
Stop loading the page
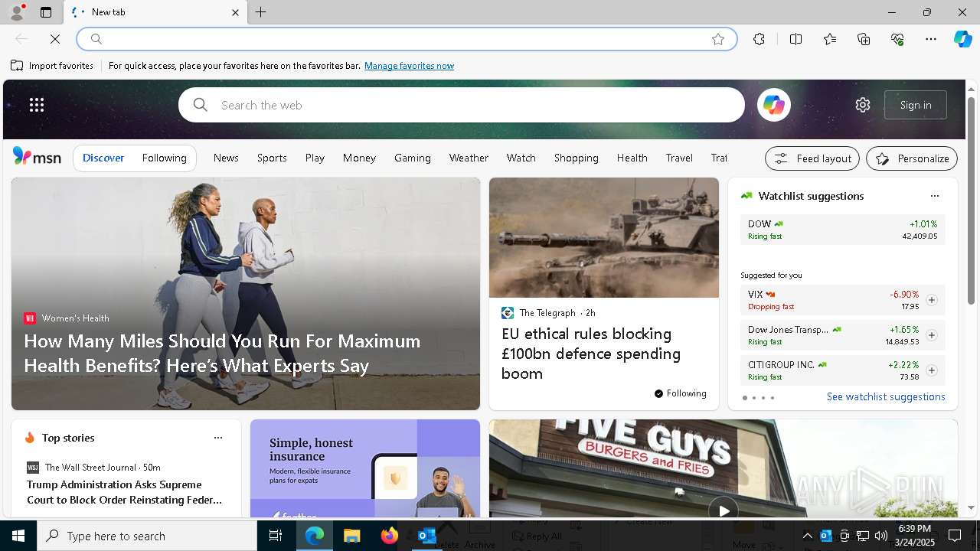click(55, 39)
